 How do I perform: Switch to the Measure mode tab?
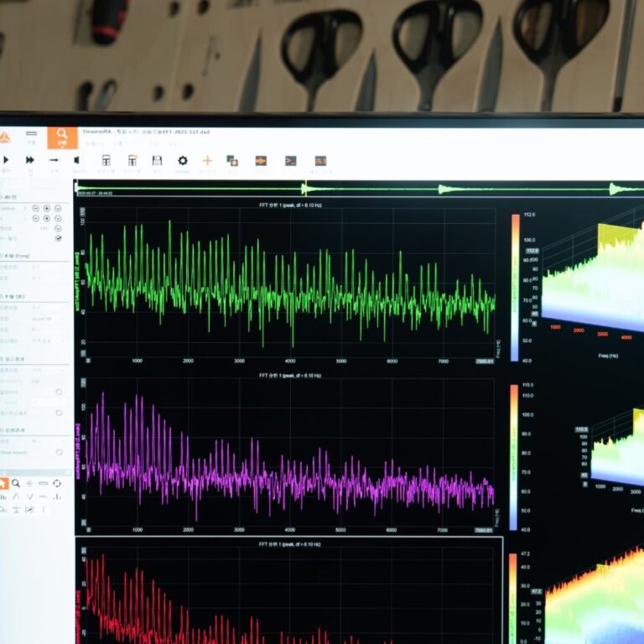(31, 138)
